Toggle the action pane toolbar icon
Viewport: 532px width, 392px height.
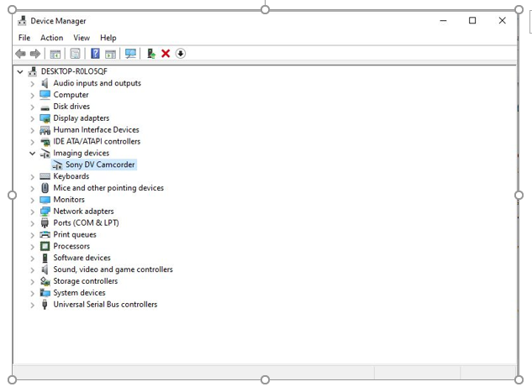111,54
